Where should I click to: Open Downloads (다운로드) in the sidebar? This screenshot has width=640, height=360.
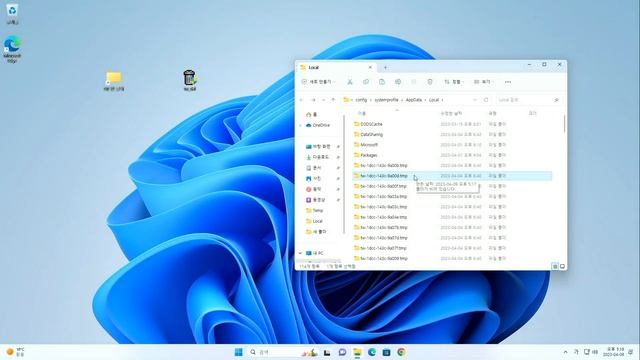click(x=318, y=157)
